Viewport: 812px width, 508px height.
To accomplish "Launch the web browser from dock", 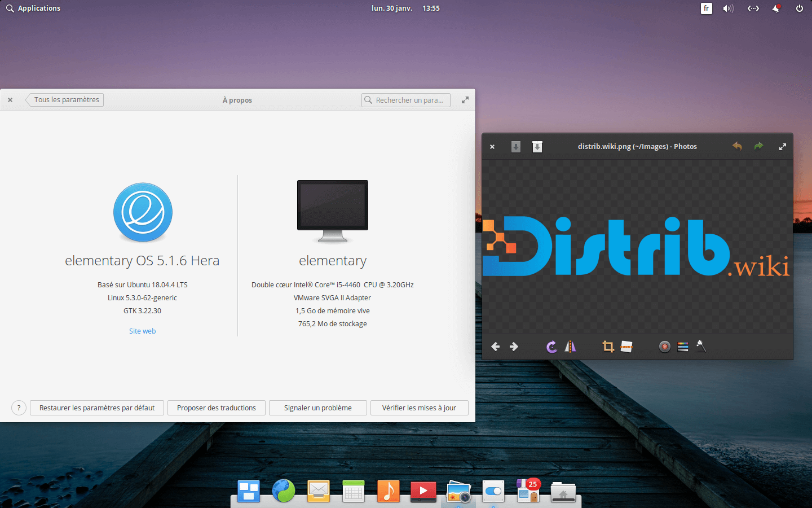I will click(x=284, y=491).
